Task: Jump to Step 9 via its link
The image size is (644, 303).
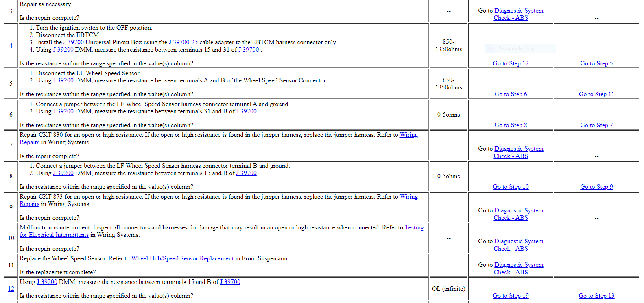Action: [x=596, y=187]
